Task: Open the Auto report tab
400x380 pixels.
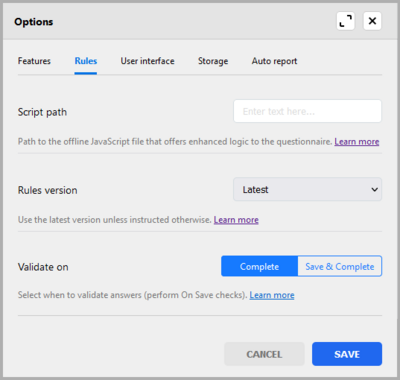Action: tap(274, 61)
